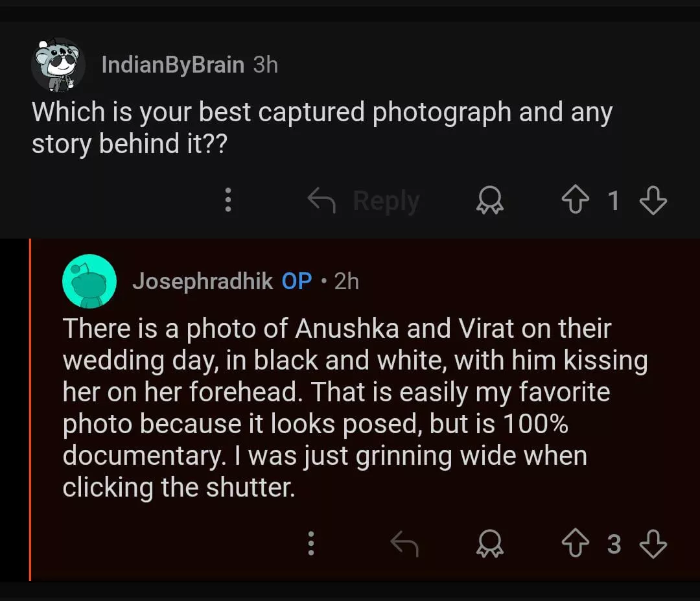This screenshot has height=601, width=700.
Task: Downvote IndianByBrain's comment
Action: click(x=653, y=201)
